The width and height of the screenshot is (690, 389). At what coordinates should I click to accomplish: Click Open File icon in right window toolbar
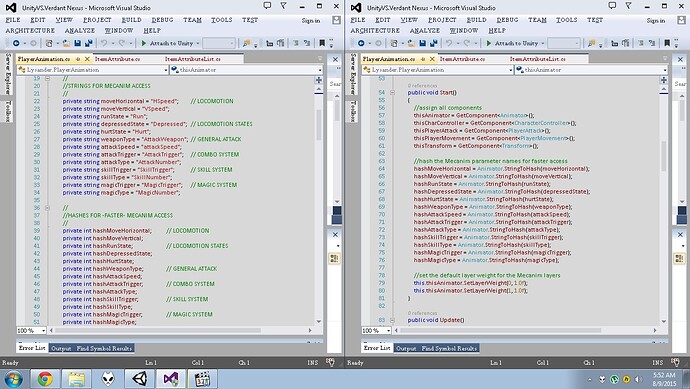coord(411,43)
